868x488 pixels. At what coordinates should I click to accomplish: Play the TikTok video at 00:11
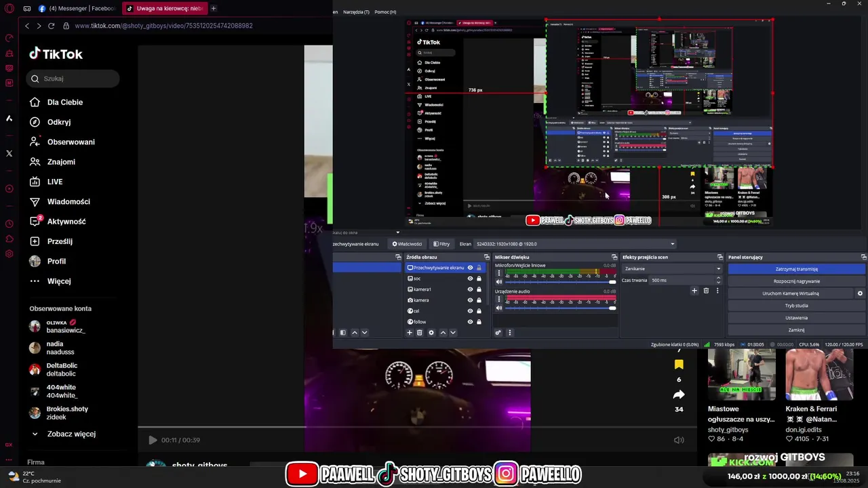[x=153, y=440]
